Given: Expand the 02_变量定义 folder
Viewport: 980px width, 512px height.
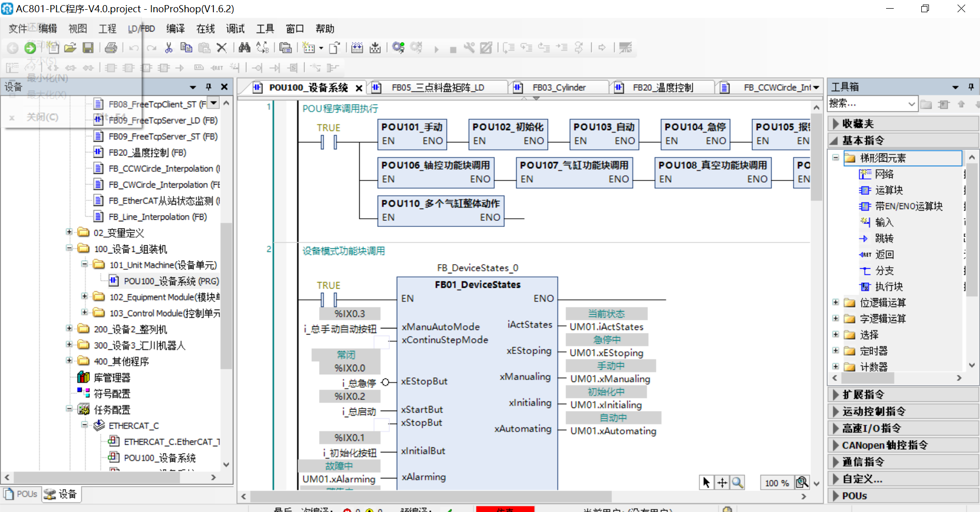Looking at the screenshot, I should click(x=69, y=232).
